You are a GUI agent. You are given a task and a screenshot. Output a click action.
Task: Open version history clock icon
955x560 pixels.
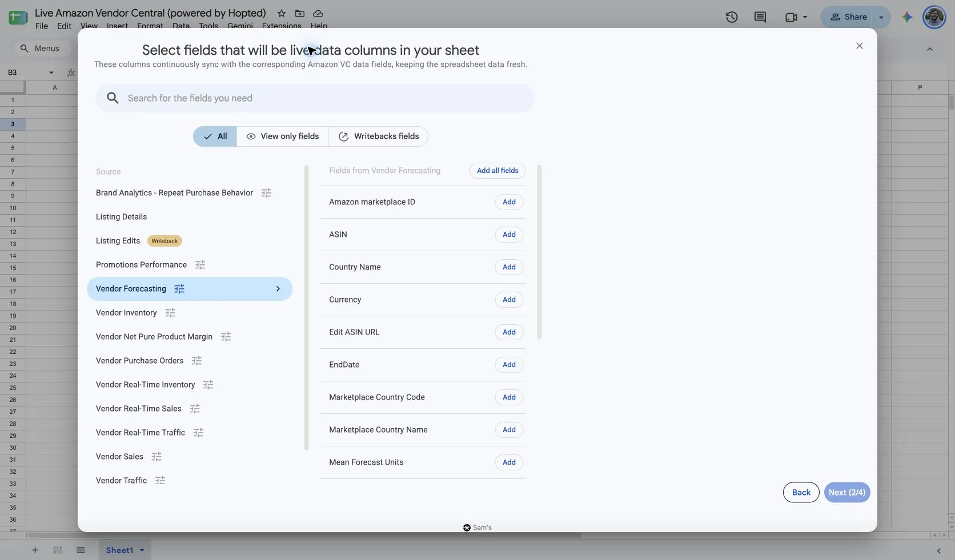coord(732,17)
